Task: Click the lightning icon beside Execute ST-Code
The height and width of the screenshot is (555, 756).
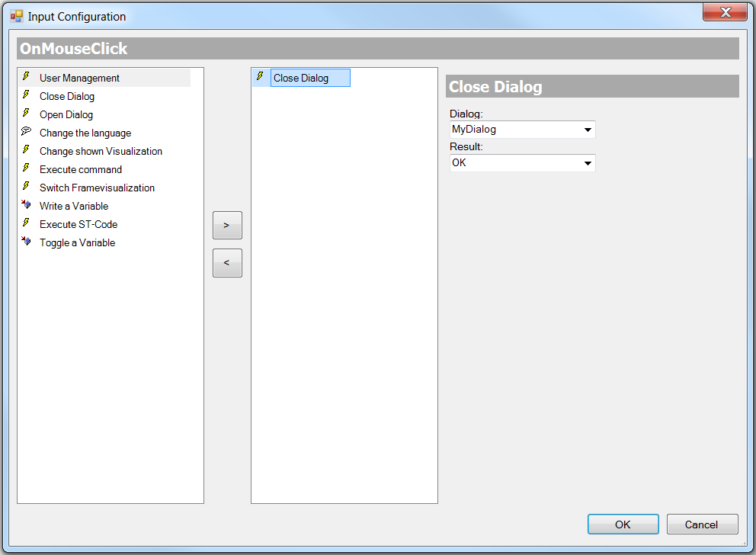Action: pos(26,223)
